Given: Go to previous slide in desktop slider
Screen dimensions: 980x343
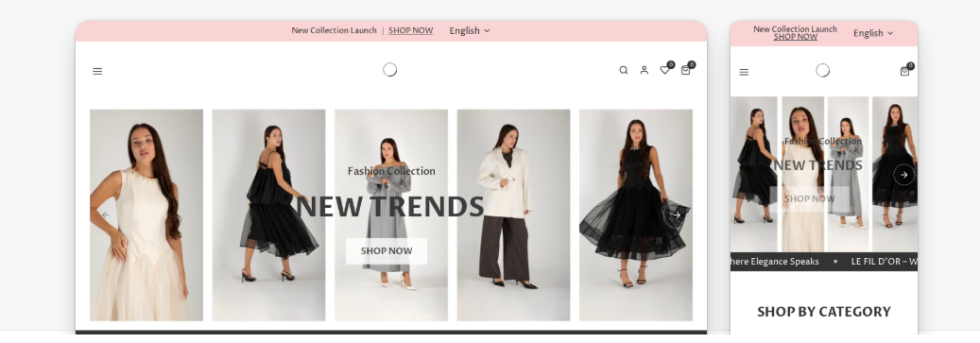Looking at the screenshot, I should [106, 214].
